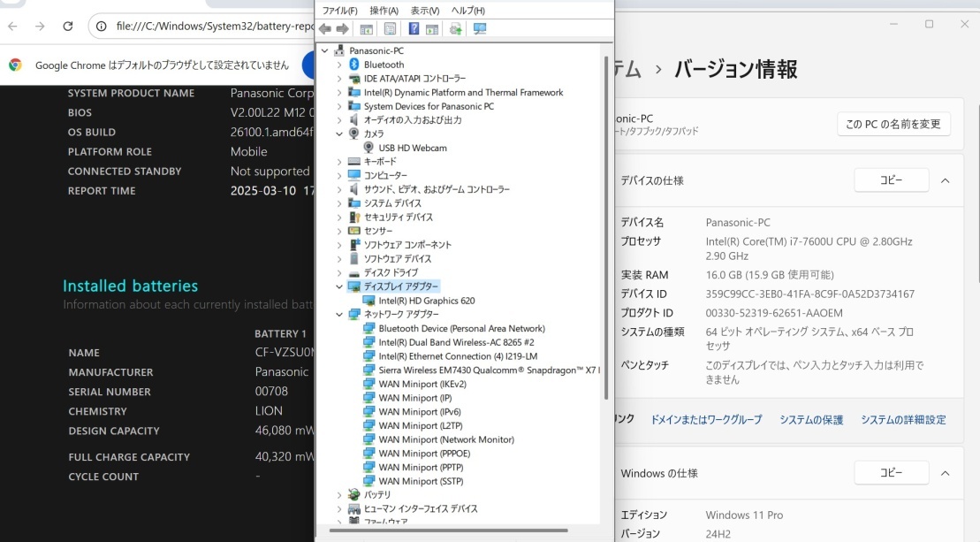Viewport: 980px width, 542px height.
Task: Click the バージョン情報 page title
Action: (735, 69)
